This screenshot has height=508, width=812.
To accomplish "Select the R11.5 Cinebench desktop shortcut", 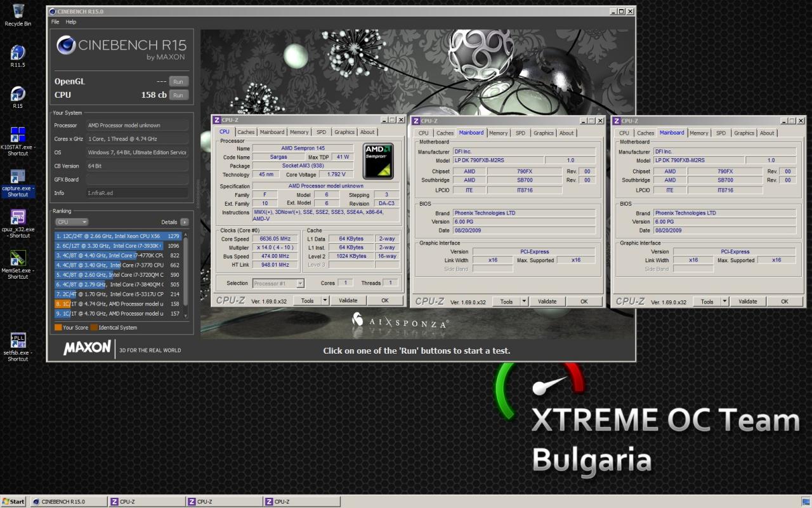I will click(x=18, y=55).
